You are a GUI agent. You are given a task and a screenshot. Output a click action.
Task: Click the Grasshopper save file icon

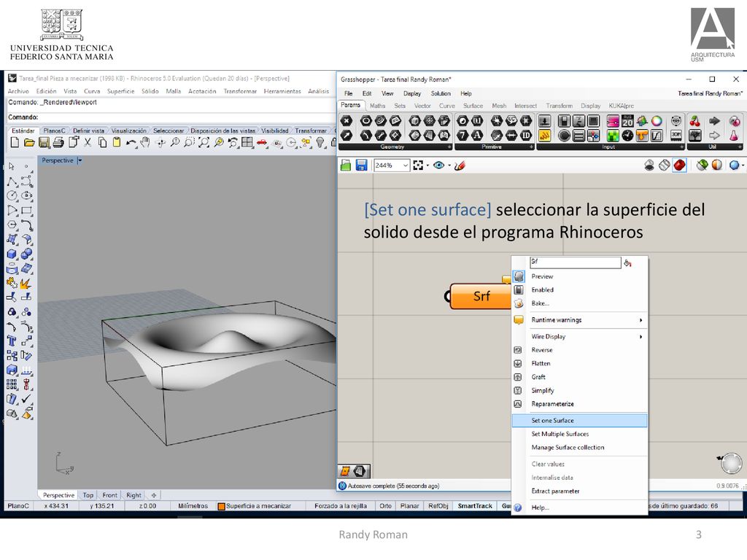pyautogui.click(x=361, y=166)
